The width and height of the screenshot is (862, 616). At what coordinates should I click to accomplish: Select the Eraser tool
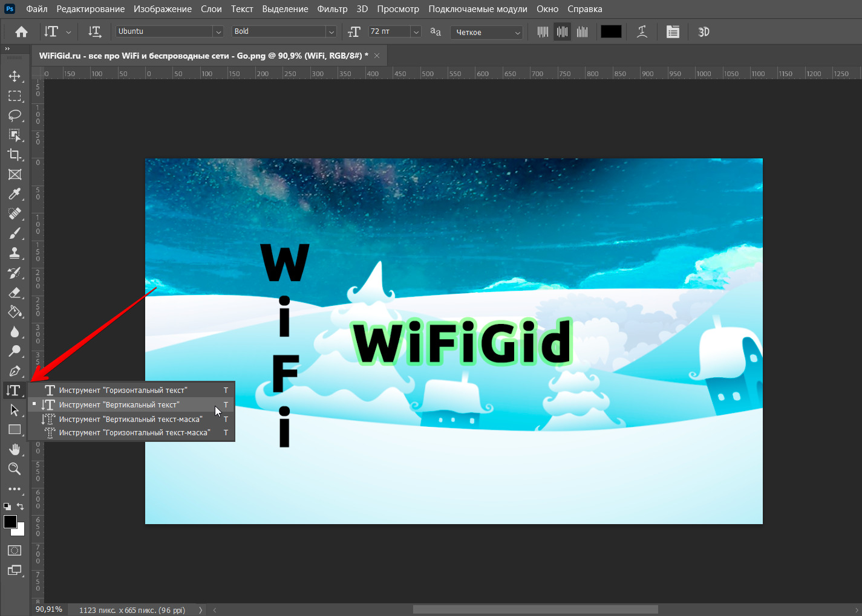pos(15,293)
